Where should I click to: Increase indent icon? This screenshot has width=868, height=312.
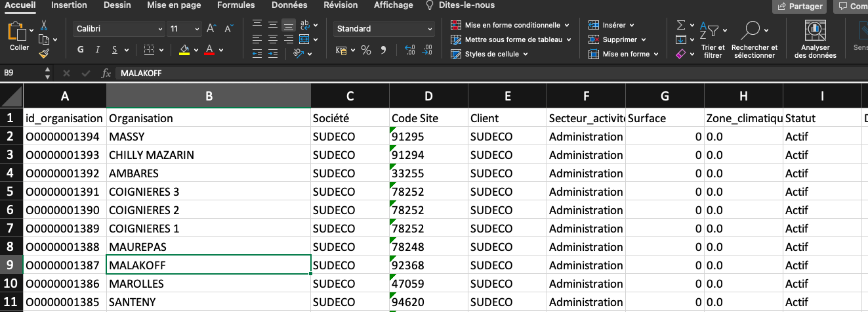[272, 54]
